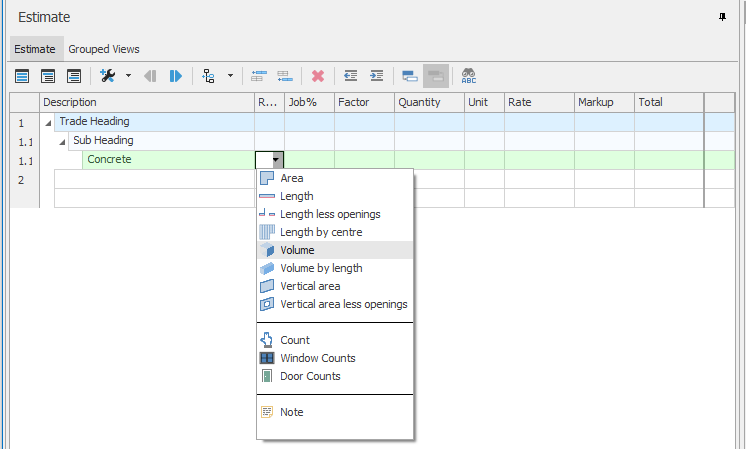Click the red X delete icon in toolbar

click(318, 76)
